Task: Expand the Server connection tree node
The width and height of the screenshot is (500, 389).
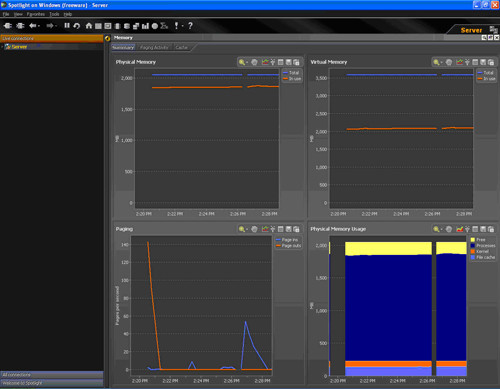Action: (2, 47)
